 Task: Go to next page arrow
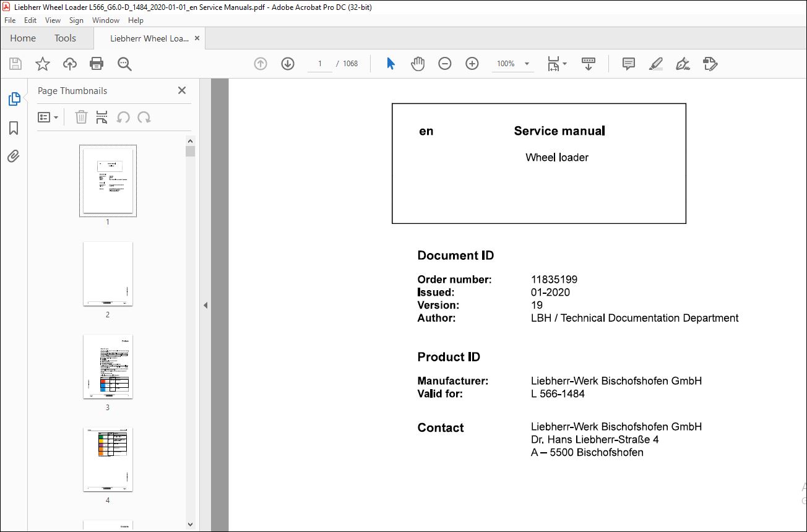coord(288,64)
